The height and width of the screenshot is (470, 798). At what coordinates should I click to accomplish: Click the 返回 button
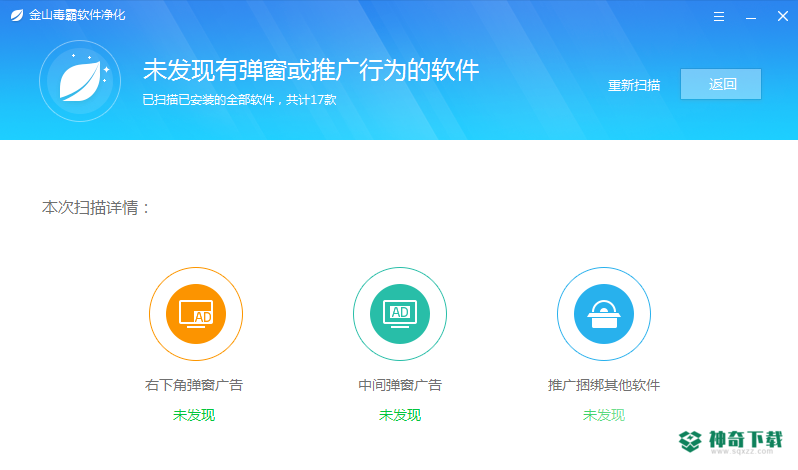721,84
